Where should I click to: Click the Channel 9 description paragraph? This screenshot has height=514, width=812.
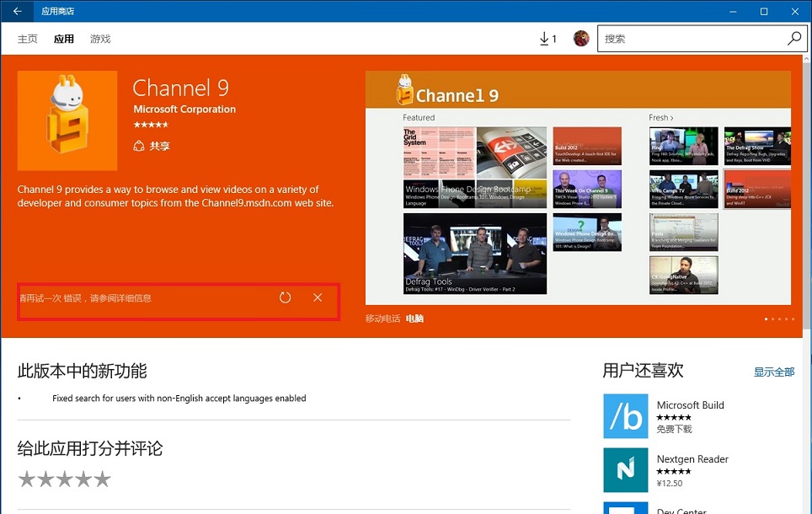[x=175, y=195]
